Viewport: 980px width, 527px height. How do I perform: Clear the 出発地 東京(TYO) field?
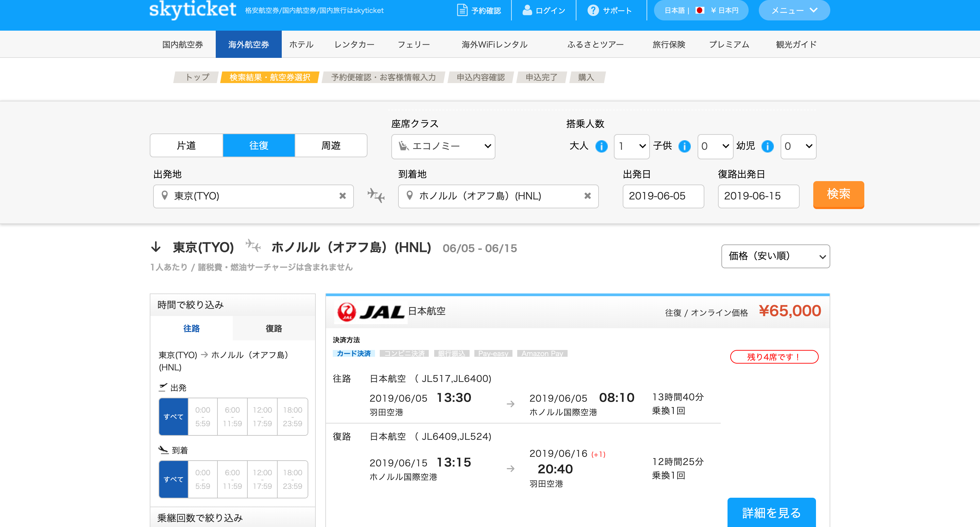pyautogui.click(x=342, y=195)
